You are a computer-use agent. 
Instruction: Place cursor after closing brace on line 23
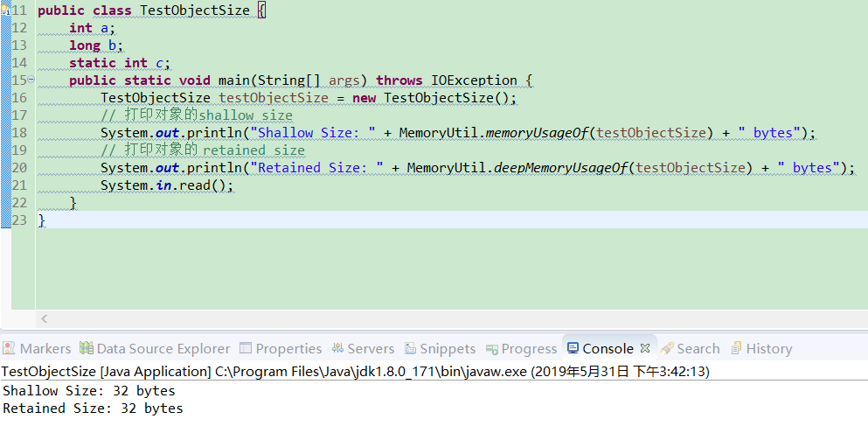click(x=45, y=220)
